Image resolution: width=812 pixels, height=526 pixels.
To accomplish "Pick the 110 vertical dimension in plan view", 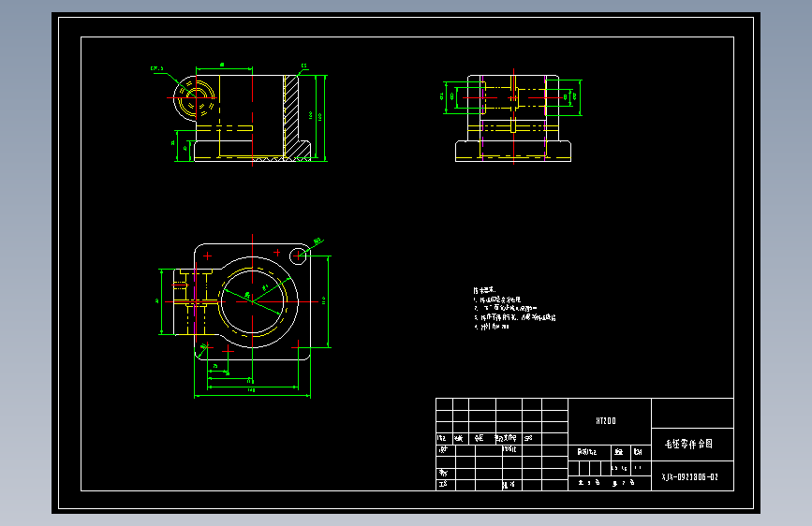I will click(x=324, y=300).
